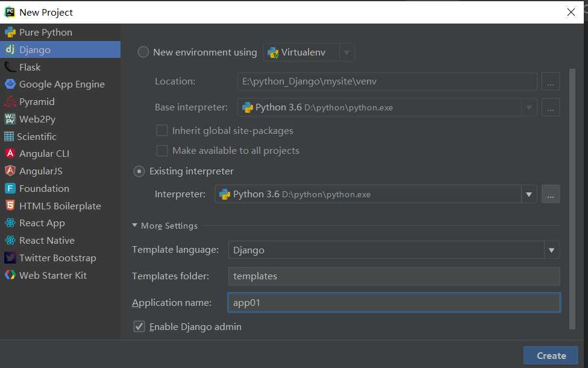This screenshot has width=588, height=368.
Task: Click existing Interpreter Python 3.6 combo box
Action: (376, 194)
